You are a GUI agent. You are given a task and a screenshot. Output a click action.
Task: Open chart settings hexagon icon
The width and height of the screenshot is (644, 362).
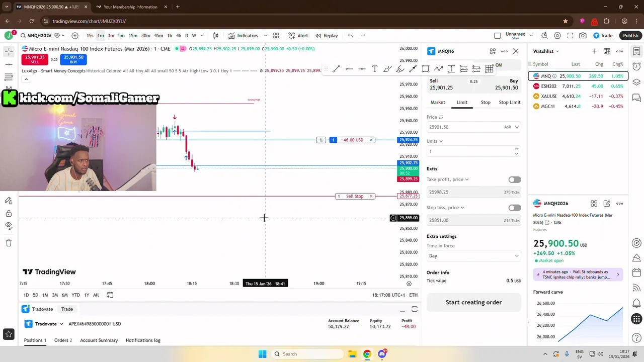coord(557,36)
